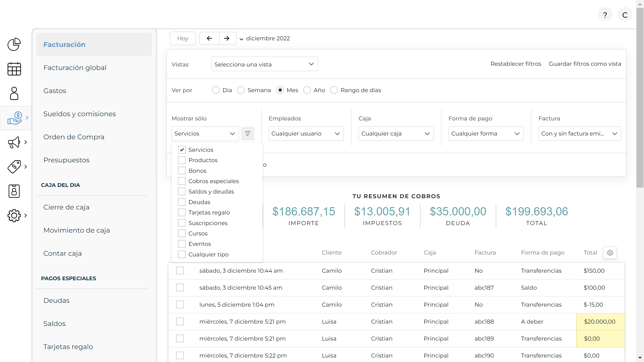
Task: Open Cierre de caja menu item
Action: tap(66, 207)
